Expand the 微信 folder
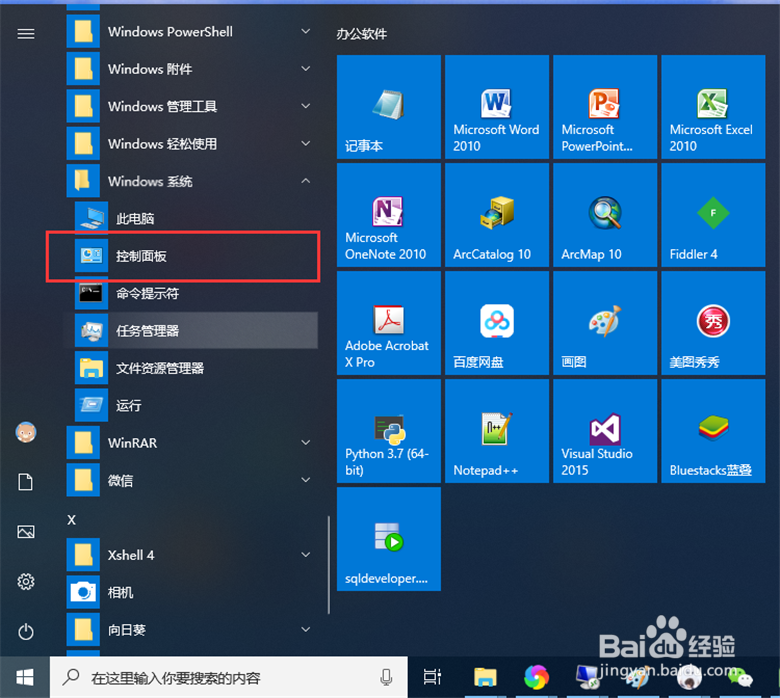 point(192,481)
